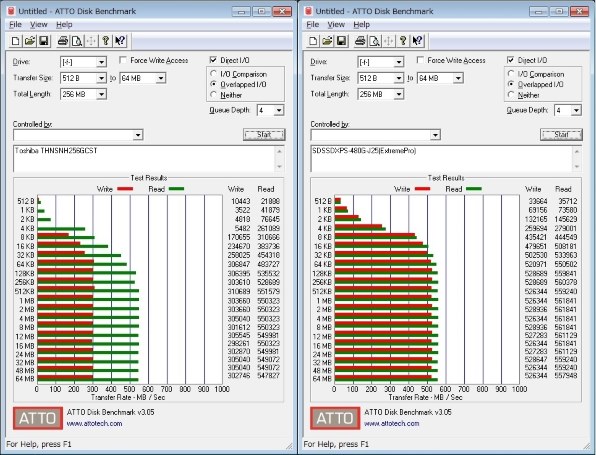Click Start button in left window
The width and height of the screenshot is (596, 455).
point(264,135)
